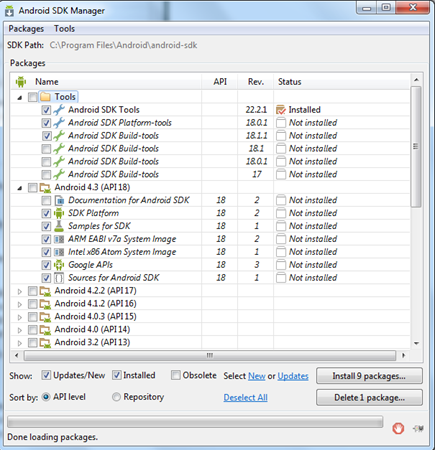435x450 pixels.
Task: Click the Android SDK Tools wrench icon
Action: pyautogui.click(x=59, y=110)
